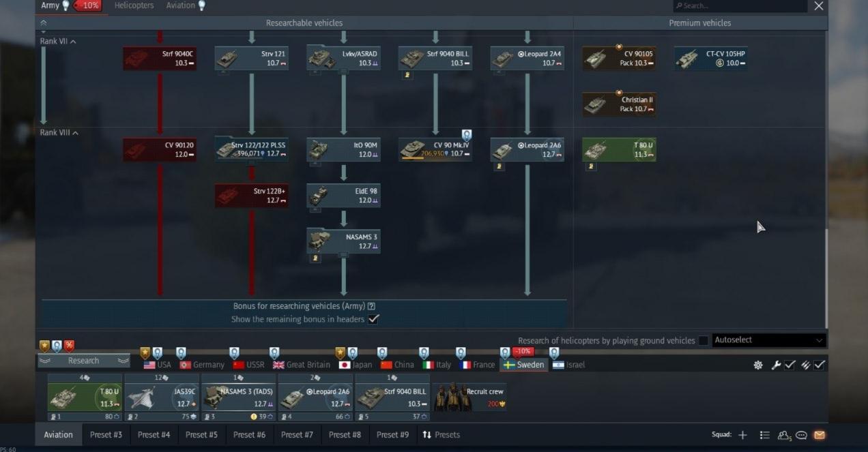Enable helicopter research by ground vehicles
The width and height of the screenshot is (868, 452).
click(703, 340)
